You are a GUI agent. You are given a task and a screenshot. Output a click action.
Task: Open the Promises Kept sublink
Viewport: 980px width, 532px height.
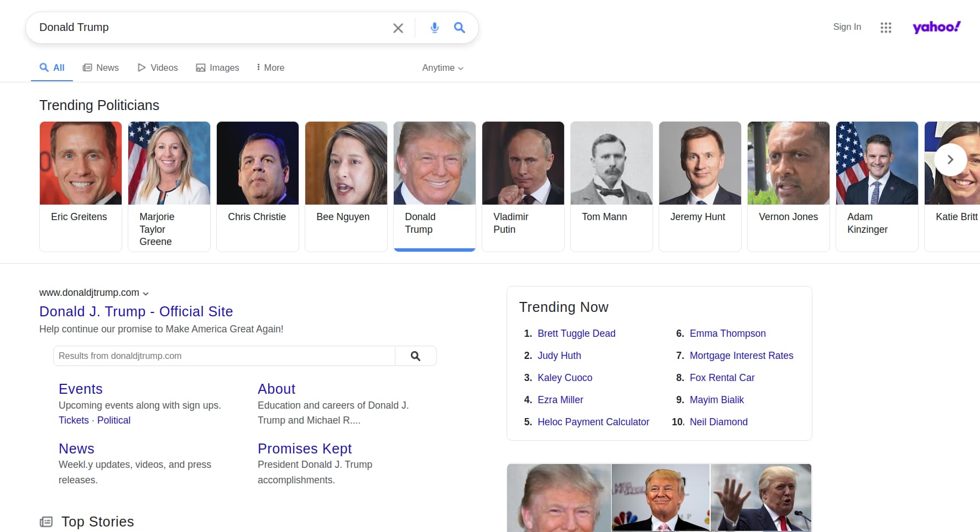[x=305, y=448]
